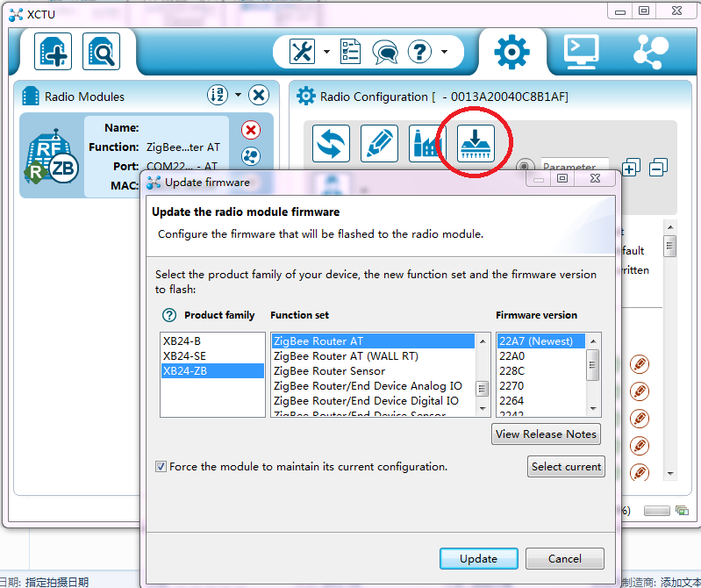Select firmware version 228C

click(541, 370)
